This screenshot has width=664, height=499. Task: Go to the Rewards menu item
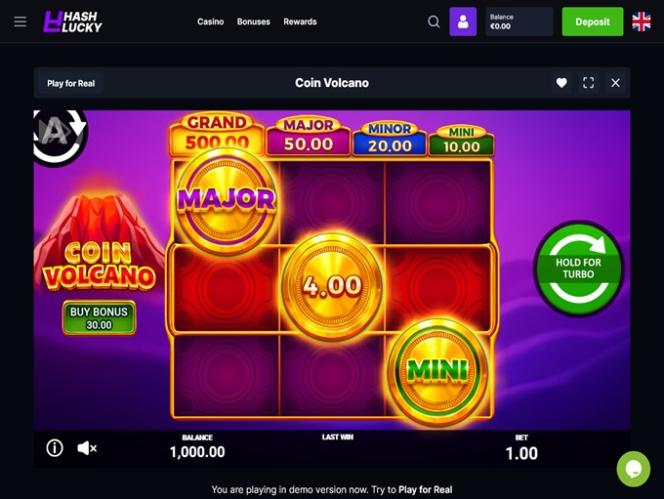click(300, 22)
